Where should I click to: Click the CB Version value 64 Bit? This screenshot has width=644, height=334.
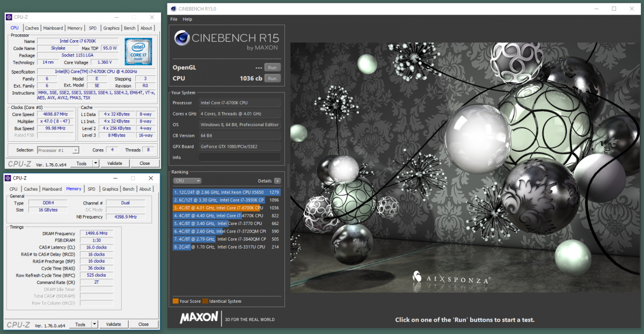tap(239, 135)
